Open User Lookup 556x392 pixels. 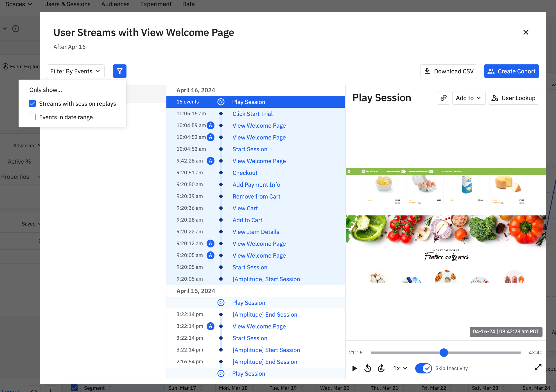tap(513, 98)
